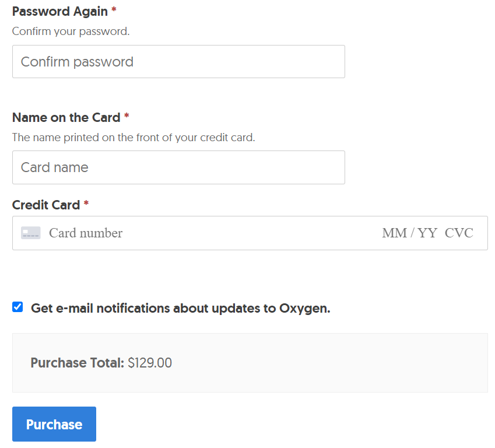Click the 'Password Again' field label
Viewport: 495px width, 448px height.
tap(59, 11)
